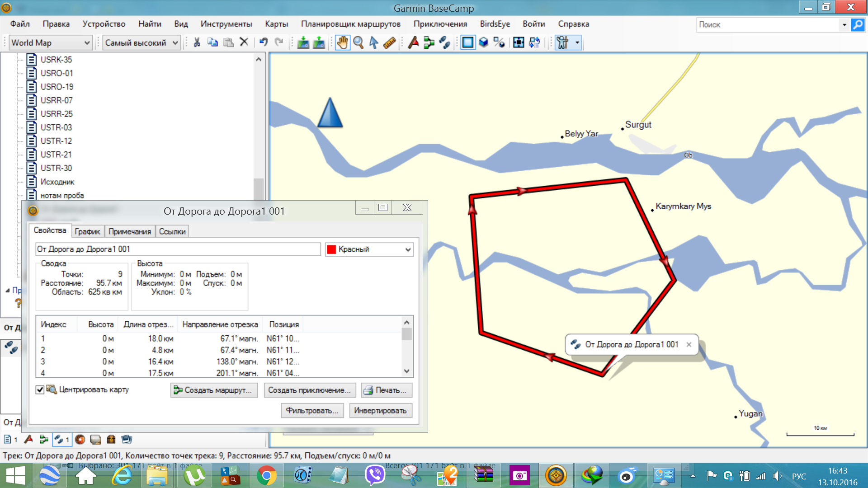This screenshot has height=488, width=868.
Task: Open the World Map product dropdown
Action: [x=51, y=42]
